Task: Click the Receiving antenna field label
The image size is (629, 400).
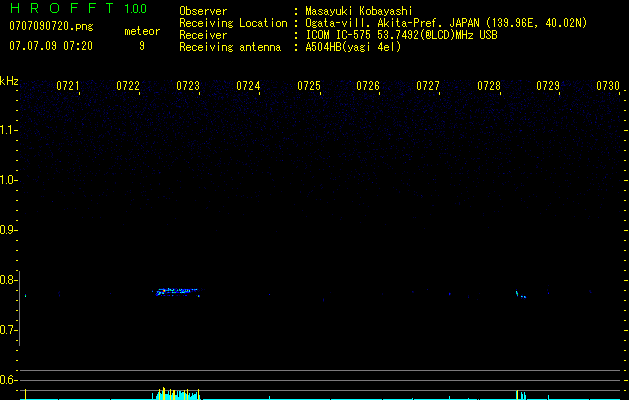Action: [x=230, y=47]
